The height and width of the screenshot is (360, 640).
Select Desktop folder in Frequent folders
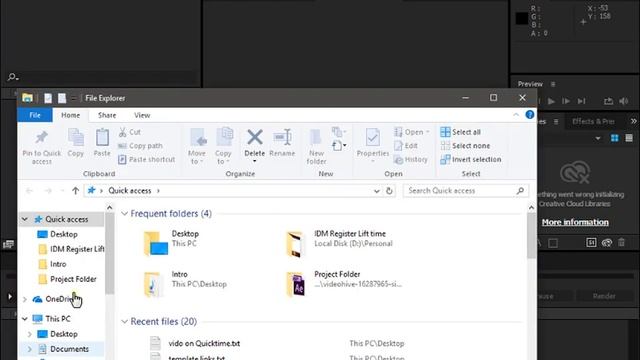pyautogui.click(x=171, y=242)
